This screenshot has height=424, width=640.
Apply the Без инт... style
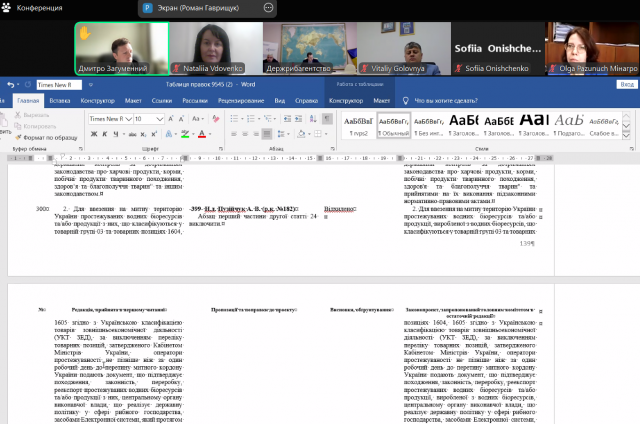coord(429,126)
